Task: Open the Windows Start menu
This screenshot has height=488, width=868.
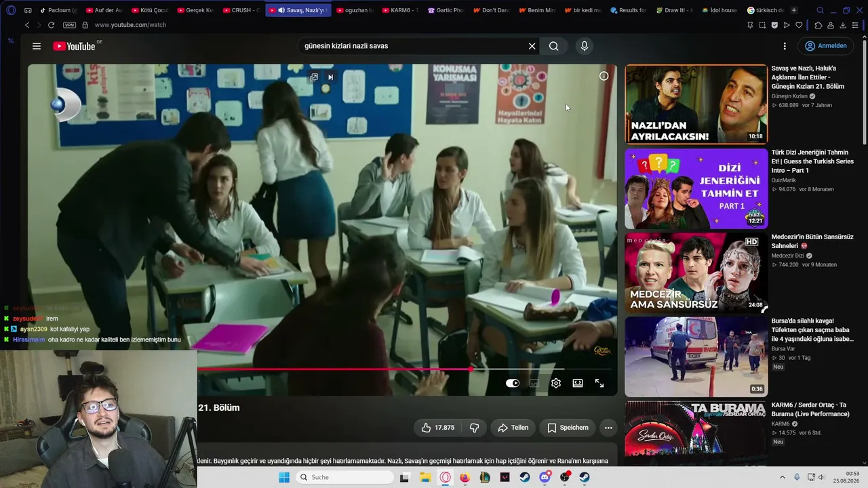Action: click(284, 477)
